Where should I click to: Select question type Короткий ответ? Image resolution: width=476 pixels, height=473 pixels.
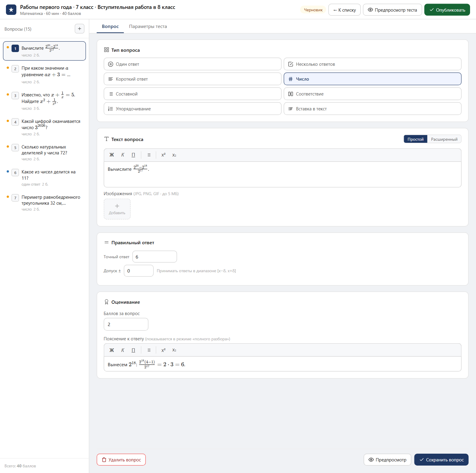click(x=192, y=79)
